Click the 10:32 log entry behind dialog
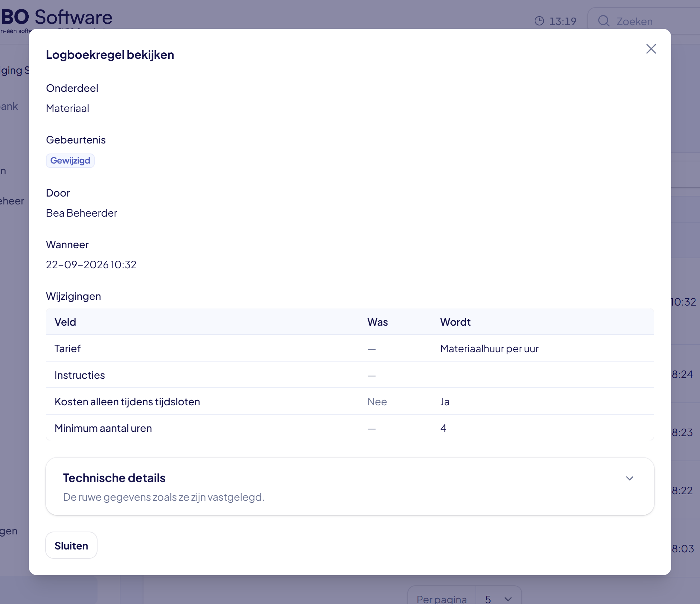 pos(684,302)
